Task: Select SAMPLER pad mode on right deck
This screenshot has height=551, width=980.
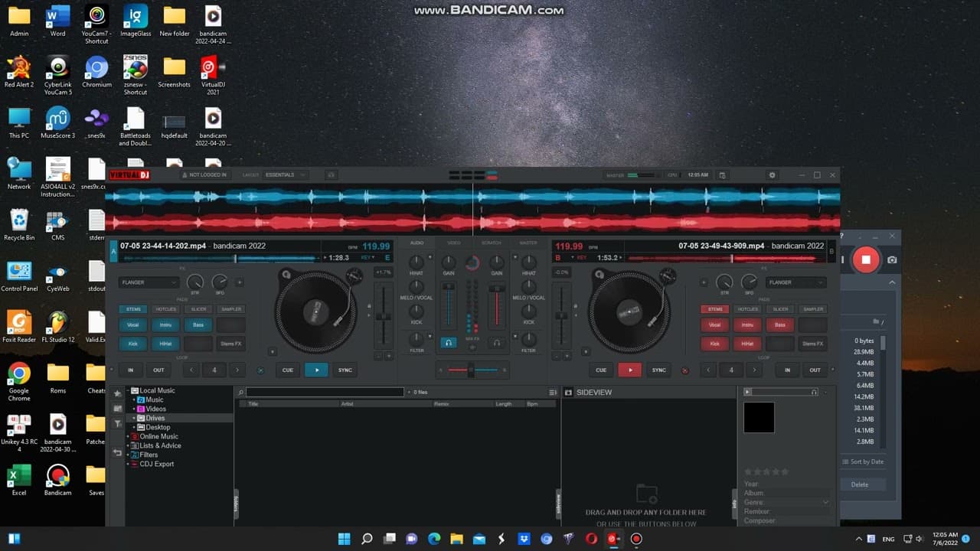Action: 813,309
